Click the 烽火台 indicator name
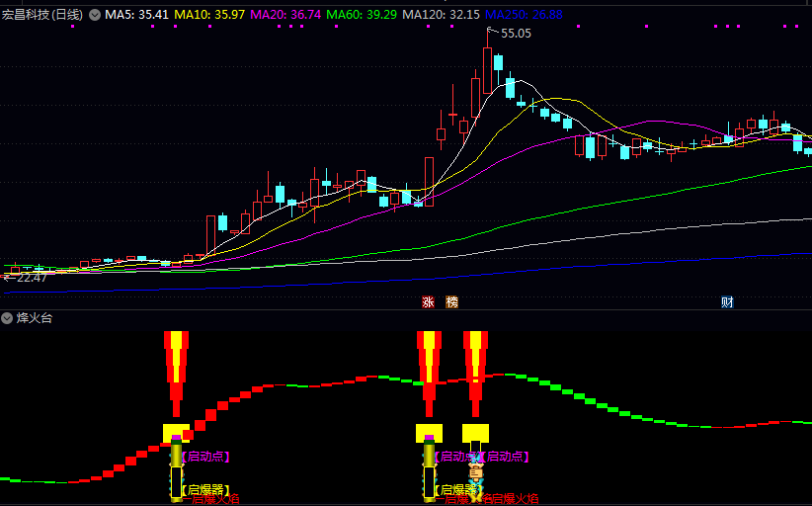Image resolution: width=812 pixels, height=506 pixels. [x=35, y=318]
